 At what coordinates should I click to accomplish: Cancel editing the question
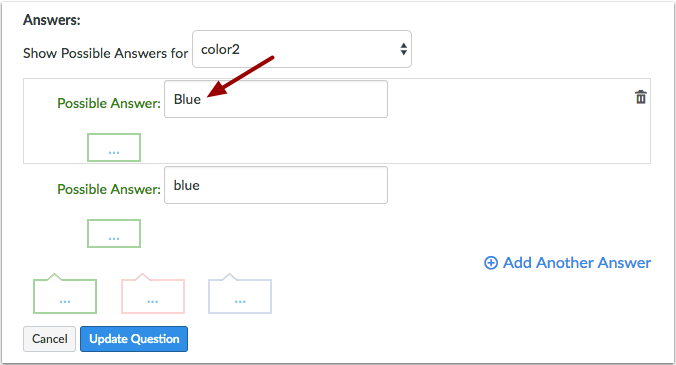(50, 339)
